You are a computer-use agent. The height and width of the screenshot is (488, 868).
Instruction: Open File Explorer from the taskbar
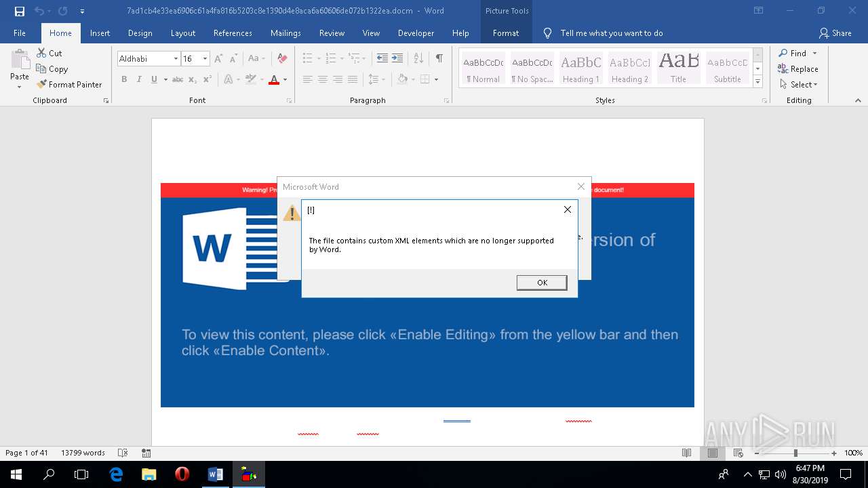(x=149, y=474)
